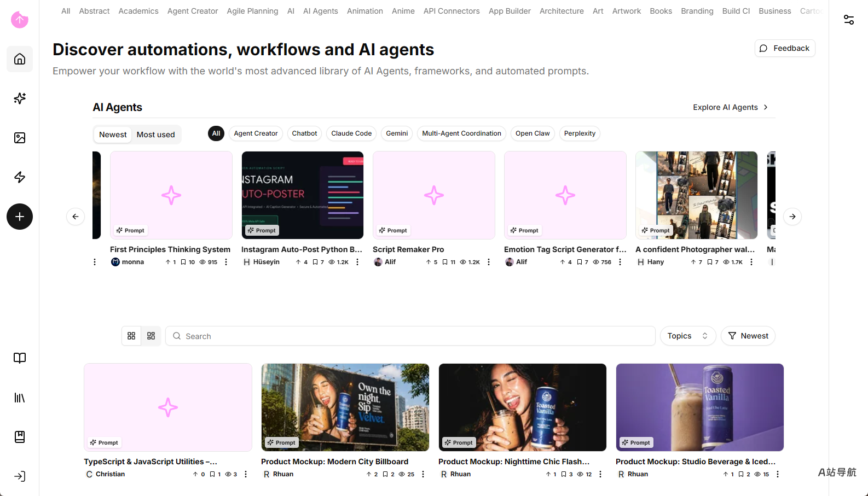868x496 pixels.
Task: Open Product Mockup: Nighttime Chic Flash thumbnail
Action: coord(523,407)
